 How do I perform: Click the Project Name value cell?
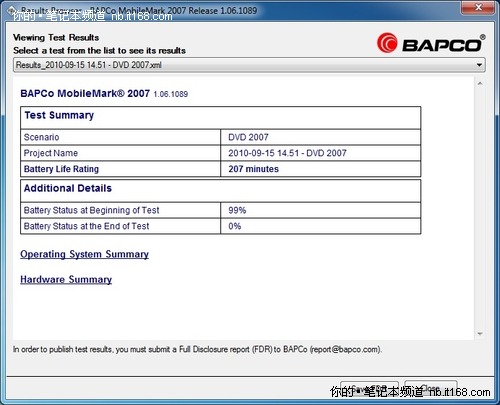320,153
